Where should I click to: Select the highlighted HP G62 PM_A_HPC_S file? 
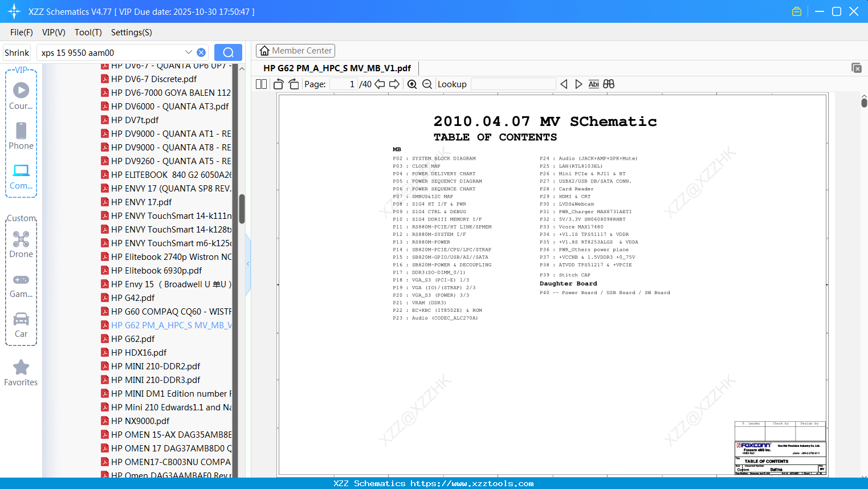coord(166,325)
